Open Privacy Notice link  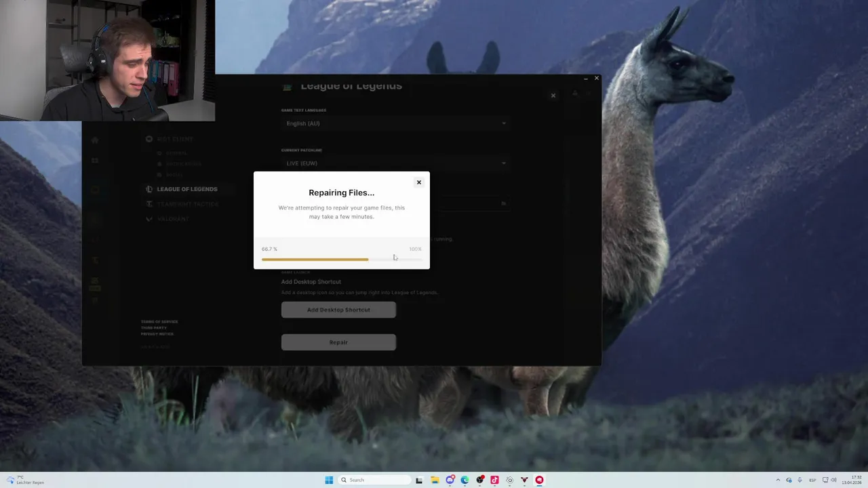[x=157, y=334]
